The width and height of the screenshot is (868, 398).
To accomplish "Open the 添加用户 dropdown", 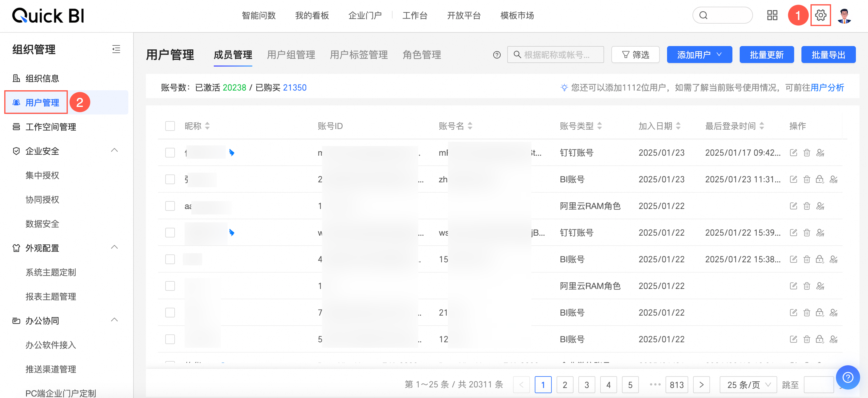I will click(x=699, y=55).
